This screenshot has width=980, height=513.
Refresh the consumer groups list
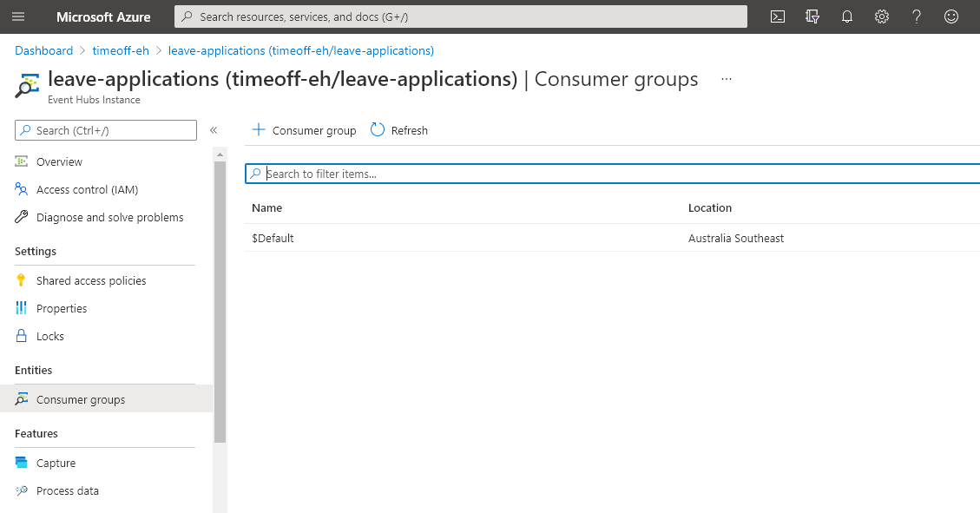point(399,130)
